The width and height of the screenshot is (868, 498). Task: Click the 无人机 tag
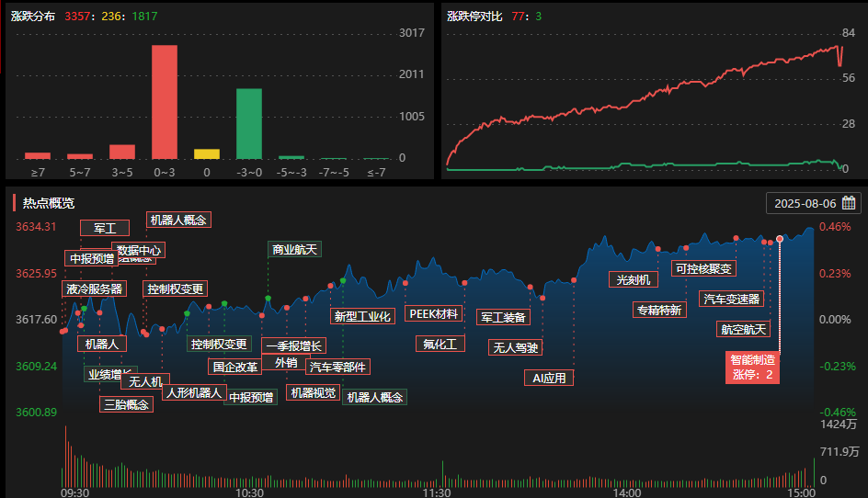(145, 382)
